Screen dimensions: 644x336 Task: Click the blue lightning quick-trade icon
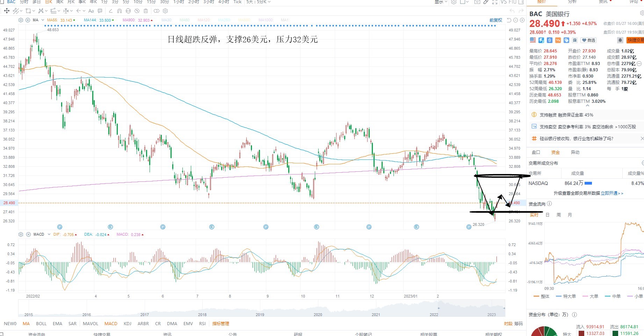point(541,40)
